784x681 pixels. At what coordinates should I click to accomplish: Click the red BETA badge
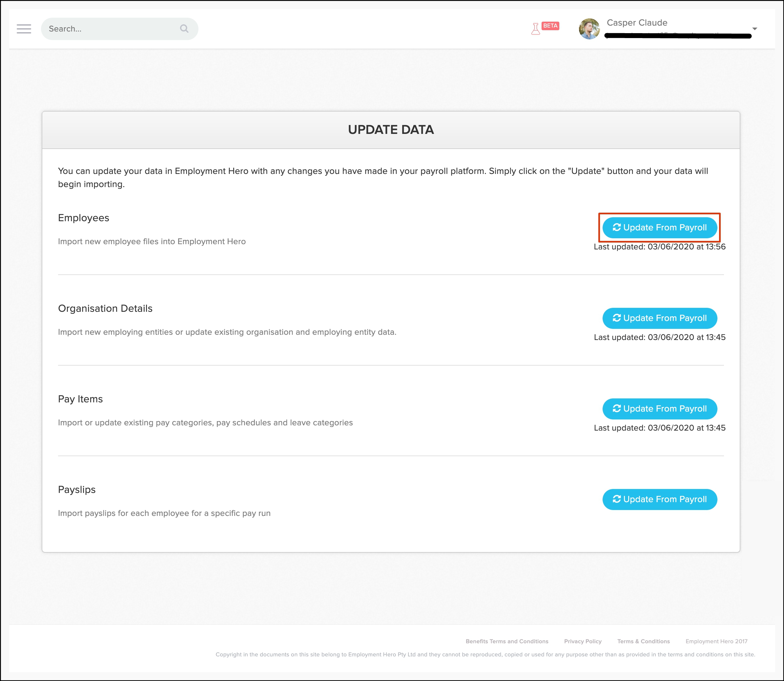coord(550,26)
